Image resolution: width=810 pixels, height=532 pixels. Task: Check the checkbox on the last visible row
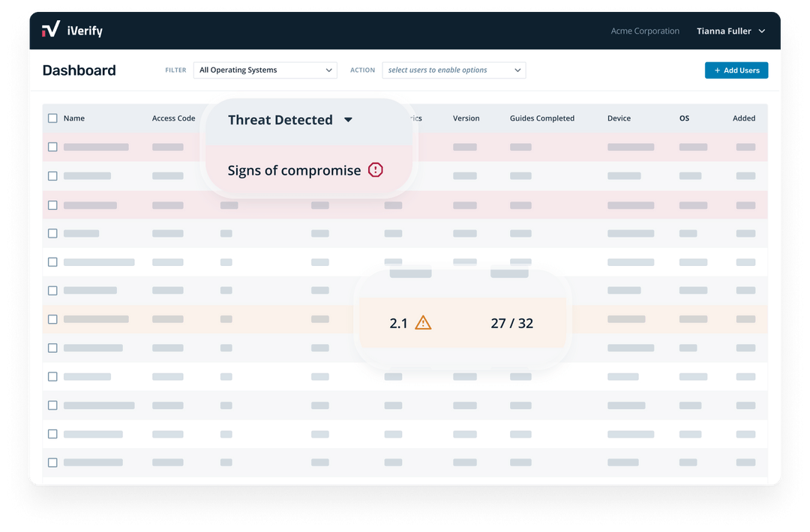tap(52, 462)
